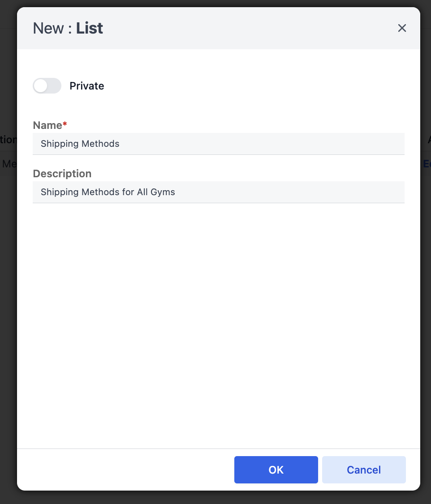
Task: Close the New List dialog with X
Action: tap(402, 28)
